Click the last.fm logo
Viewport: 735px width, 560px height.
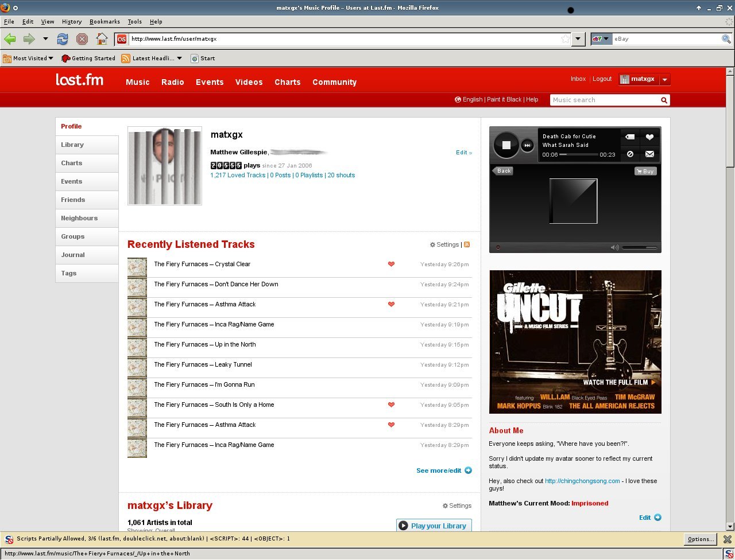[x=79, y=80]
